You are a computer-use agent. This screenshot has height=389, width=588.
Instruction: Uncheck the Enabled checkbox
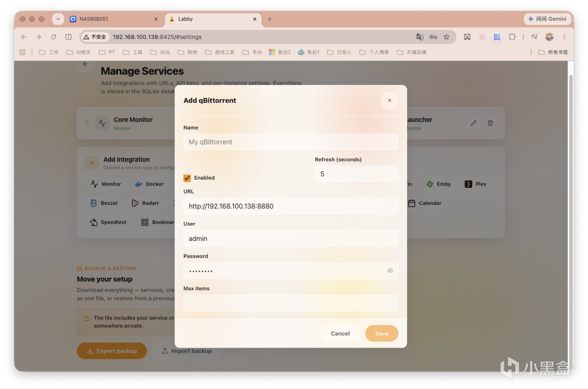click(187, 178)
